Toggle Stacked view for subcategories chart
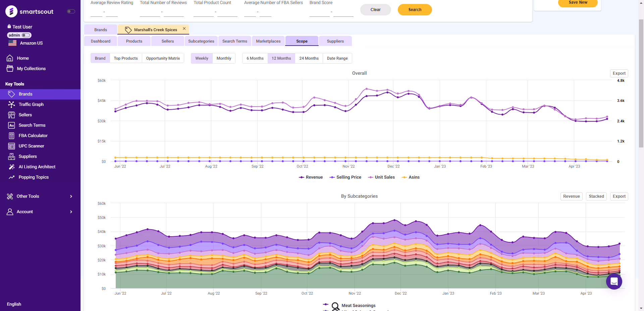Screen dimensions: 644x311 point(596,196)
